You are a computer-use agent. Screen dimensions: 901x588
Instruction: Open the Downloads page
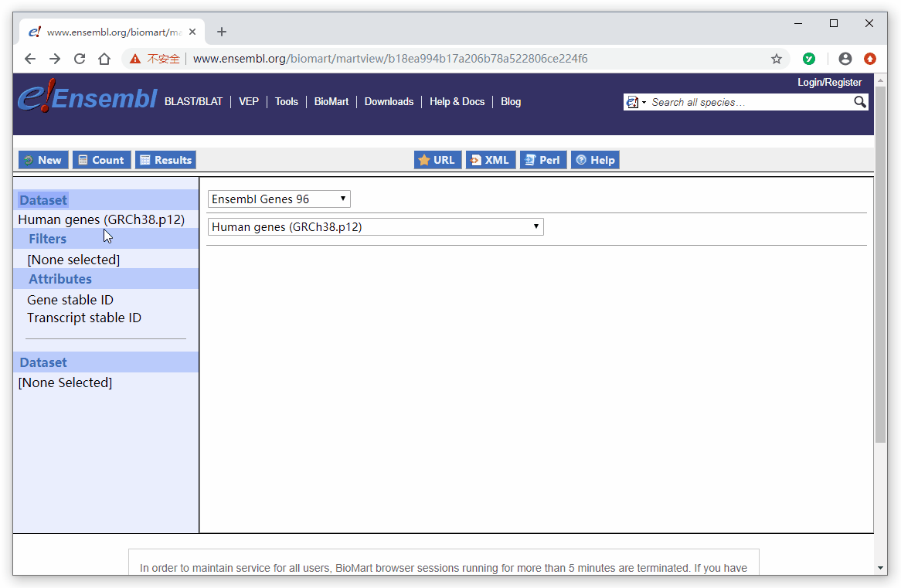click(x=389, y=102)
